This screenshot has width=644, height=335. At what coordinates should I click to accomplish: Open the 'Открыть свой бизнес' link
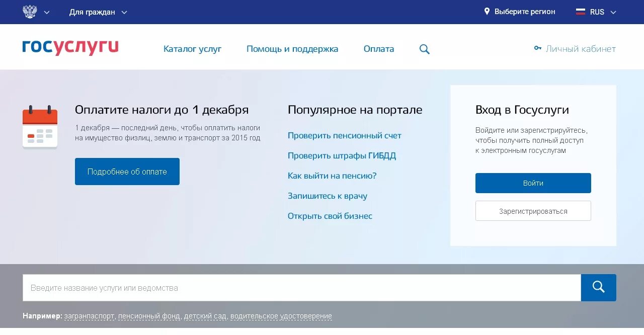pyautogui.click(x=330, y=216)
